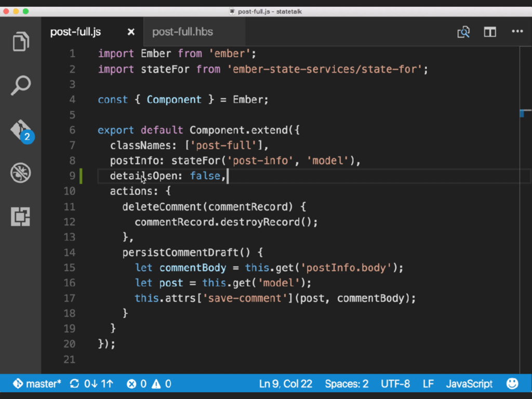Switch to the post-full.hbs tab
Image resolution: width=532 pixels, height=399 pixels.
(x=182, y=32)
